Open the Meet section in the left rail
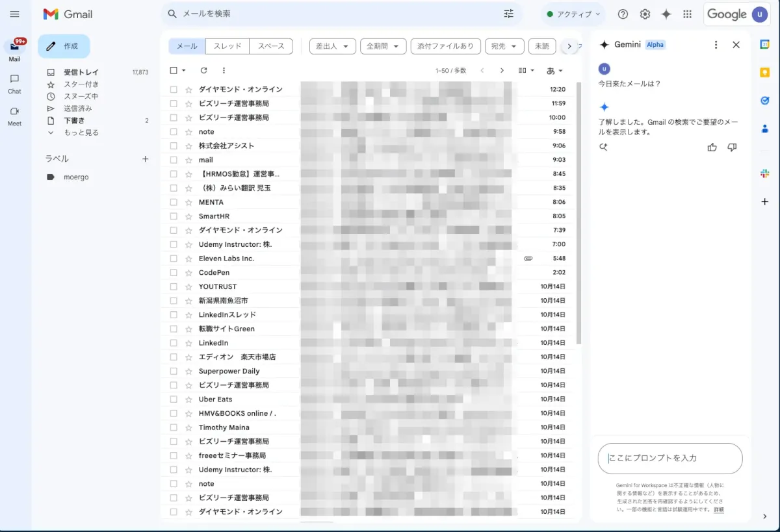 pos(14,116)
